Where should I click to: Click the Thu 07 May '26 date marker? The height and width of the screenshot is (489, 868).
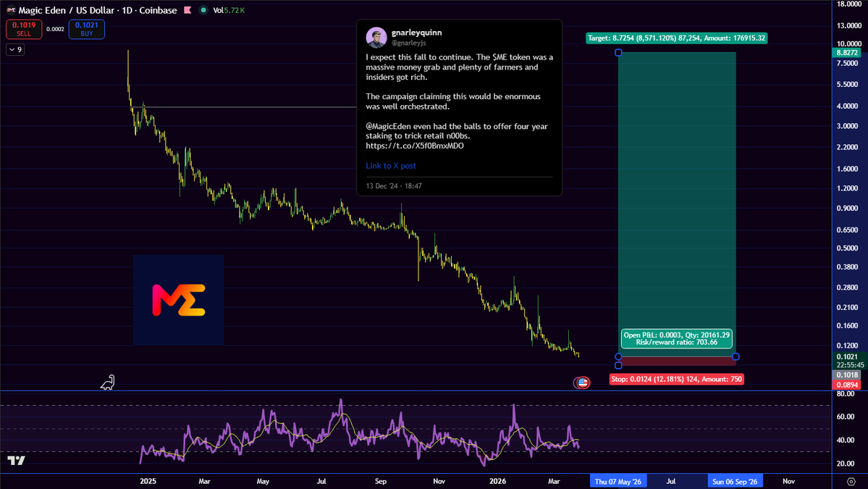pos(618,481)
